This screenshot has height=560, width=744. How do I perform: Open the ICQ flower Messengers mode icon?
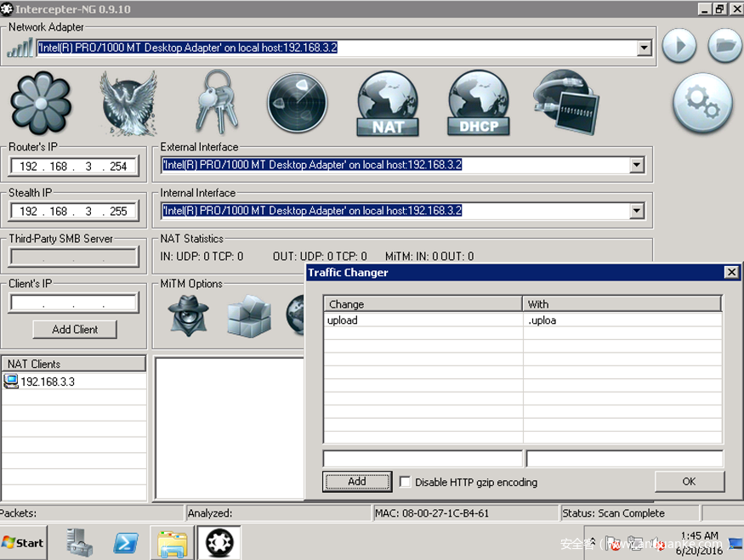pos(40,104)
